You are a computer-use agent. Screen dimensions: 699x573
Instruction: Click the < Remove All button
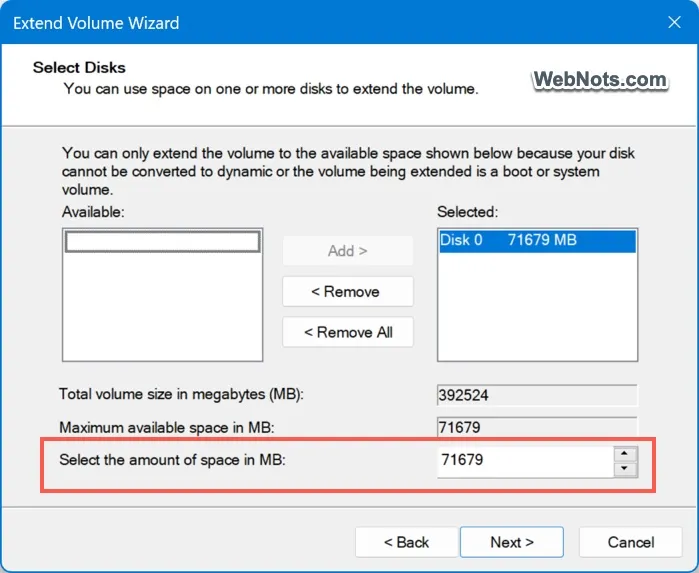(x=348, y=332)
